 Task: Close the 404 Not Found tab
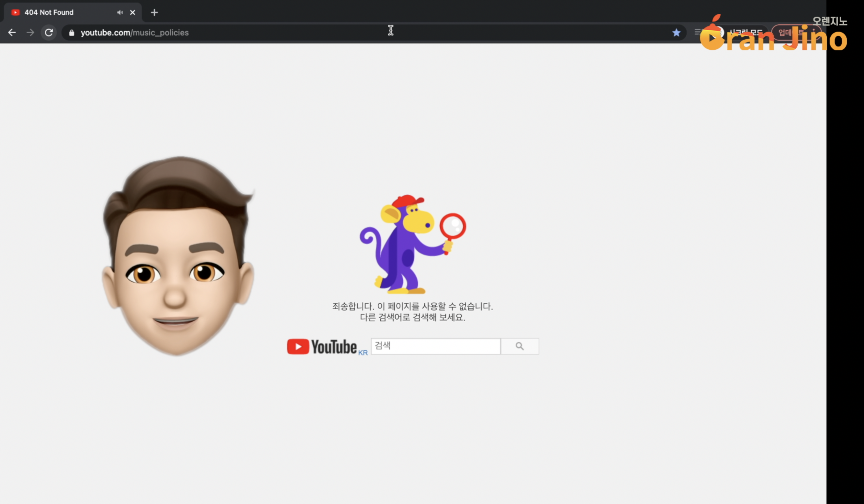click(133, 13)
